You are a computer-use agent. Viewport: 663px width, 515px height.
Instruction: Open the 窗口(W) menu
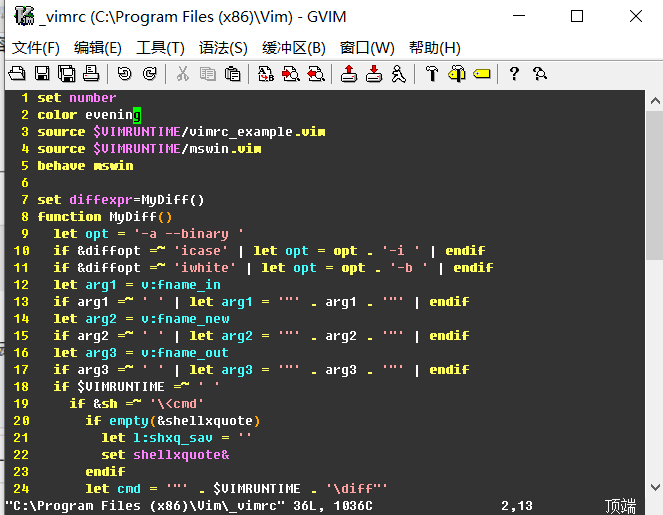[x=367, y=48]
